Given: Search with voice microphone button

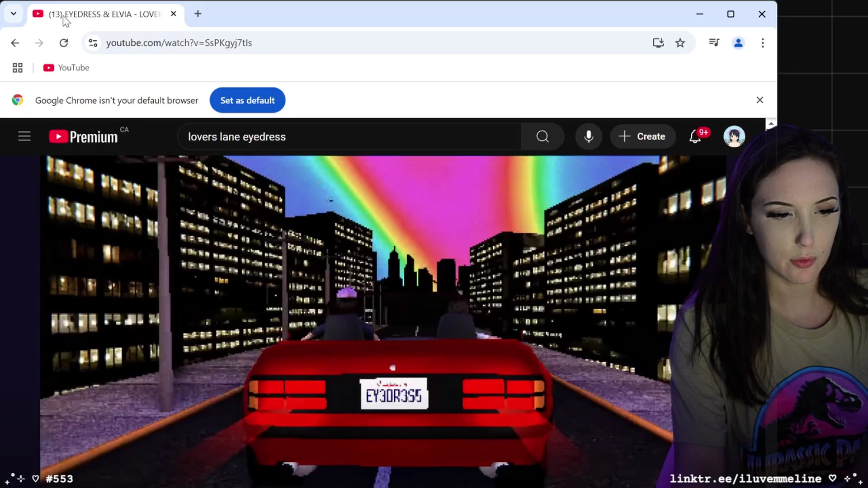Looking at the screenshot, I should point(589,136).
